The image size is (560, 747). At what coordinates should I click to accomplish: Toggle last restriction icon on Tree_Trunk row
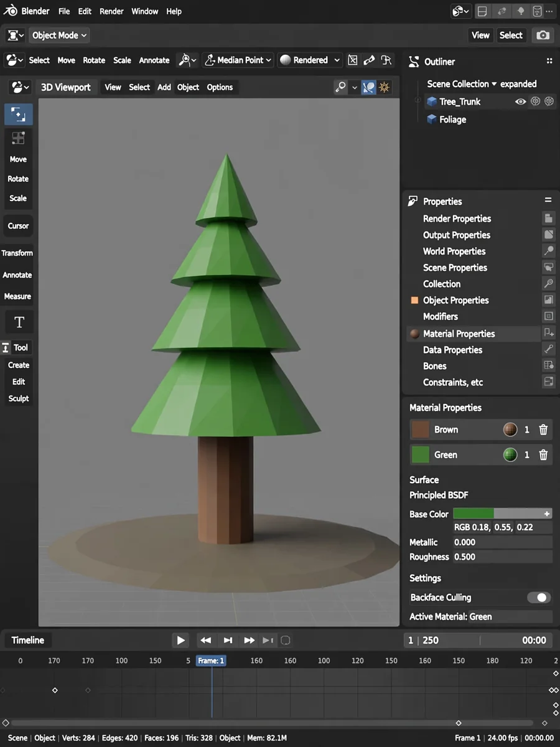pos(549,101)
